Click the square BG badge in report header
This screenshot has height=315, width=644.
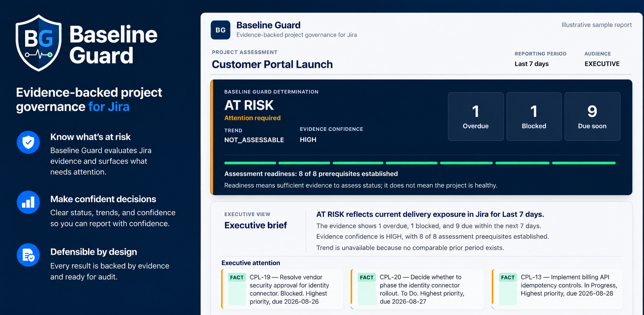click(x=220, y=30)
